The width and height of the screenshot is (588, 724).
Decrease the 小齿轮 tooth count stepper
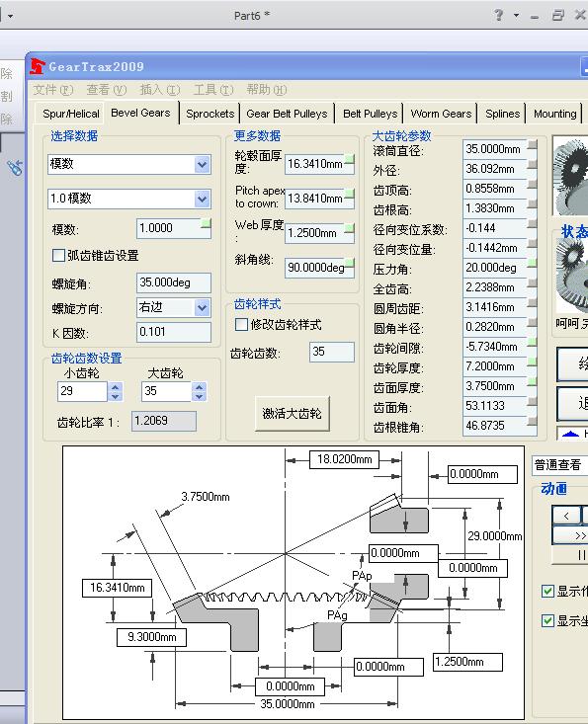116,396
